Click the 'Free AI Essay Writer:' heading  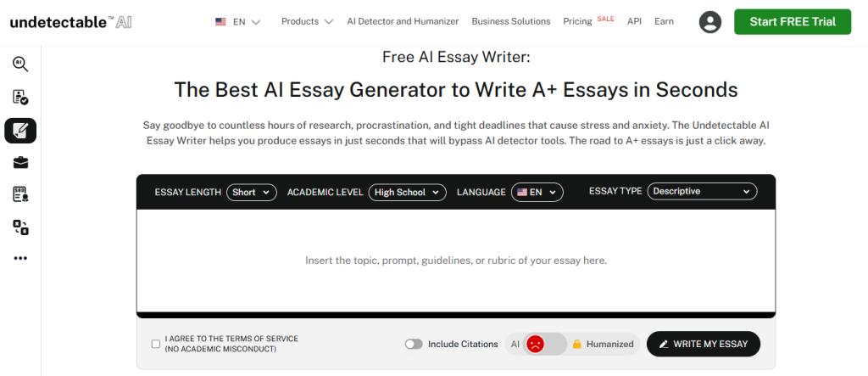pos(456,57)
